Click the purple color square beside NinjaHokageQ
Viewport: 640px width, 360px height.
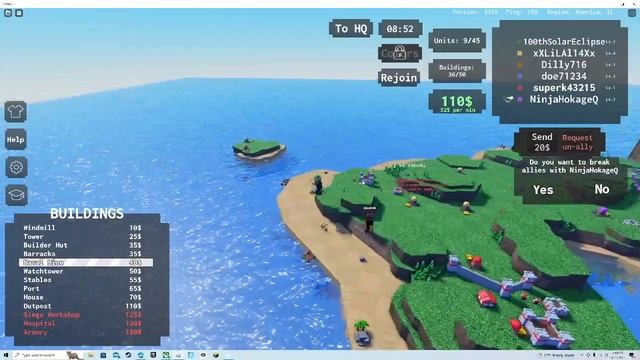pos(520,99)
